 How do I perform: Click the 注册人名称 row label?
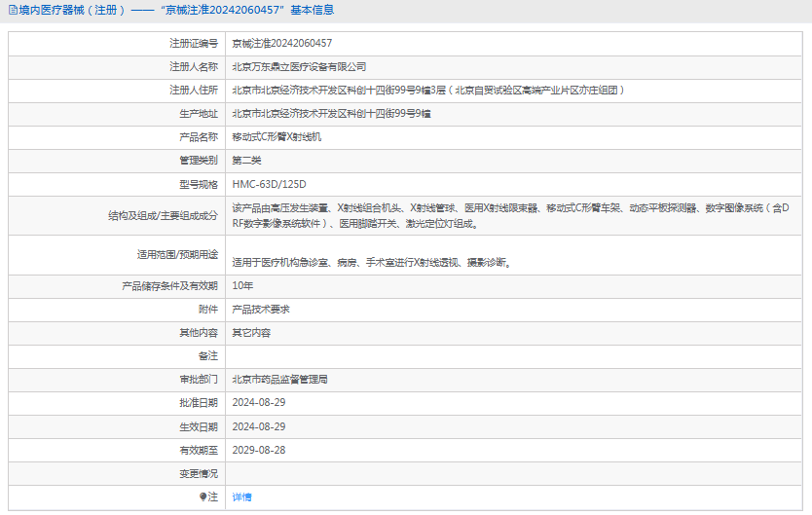[194, 67]
